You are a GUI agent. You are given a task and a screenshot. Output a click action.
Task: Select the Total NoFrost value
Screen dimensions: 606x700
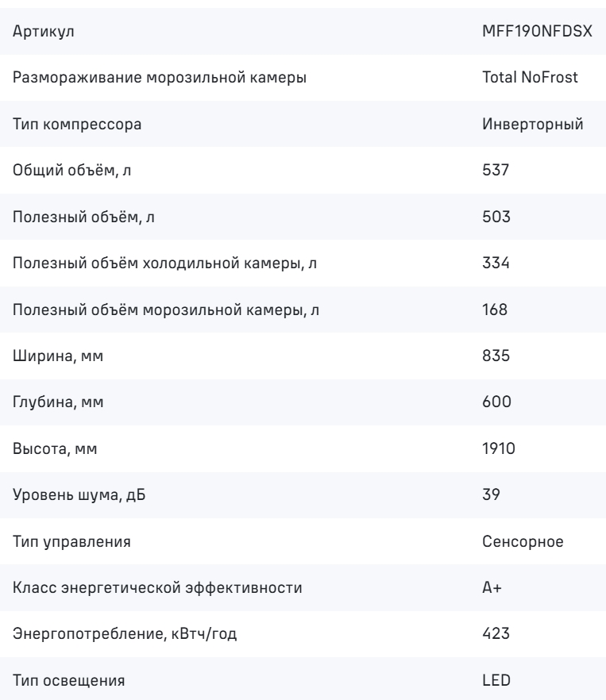coord(530,77)
